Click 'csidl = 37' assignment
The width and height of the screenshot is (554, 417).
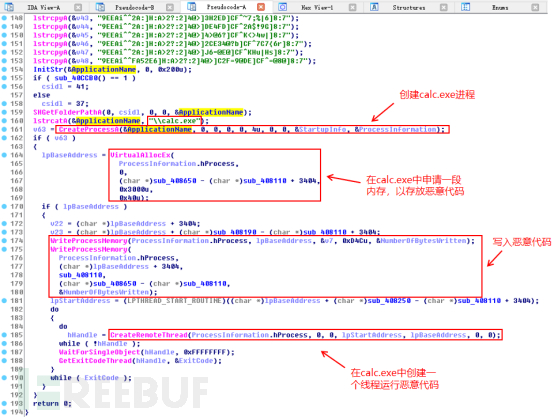(65, 104)
